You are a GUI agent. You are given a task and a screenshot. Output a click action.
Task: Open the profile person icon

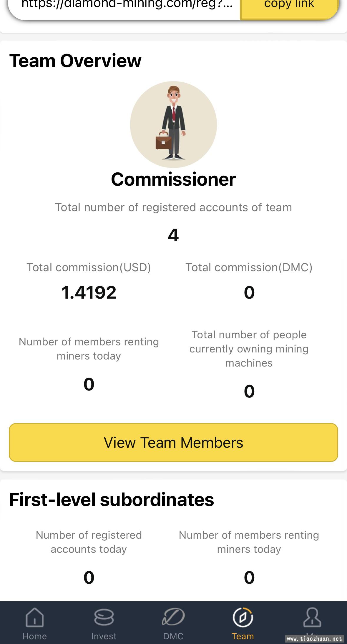(312, 617)
